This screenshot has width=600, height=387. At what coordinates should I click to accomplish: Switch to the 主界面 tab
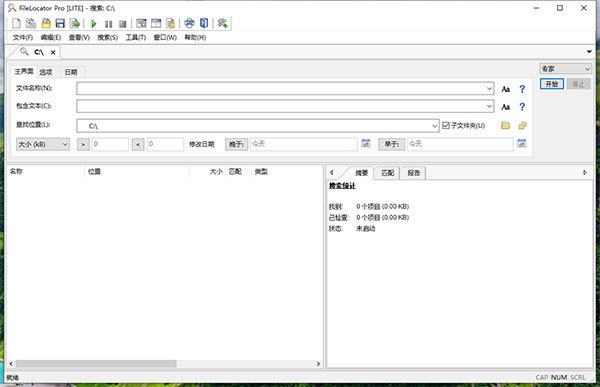coord(24,71)
